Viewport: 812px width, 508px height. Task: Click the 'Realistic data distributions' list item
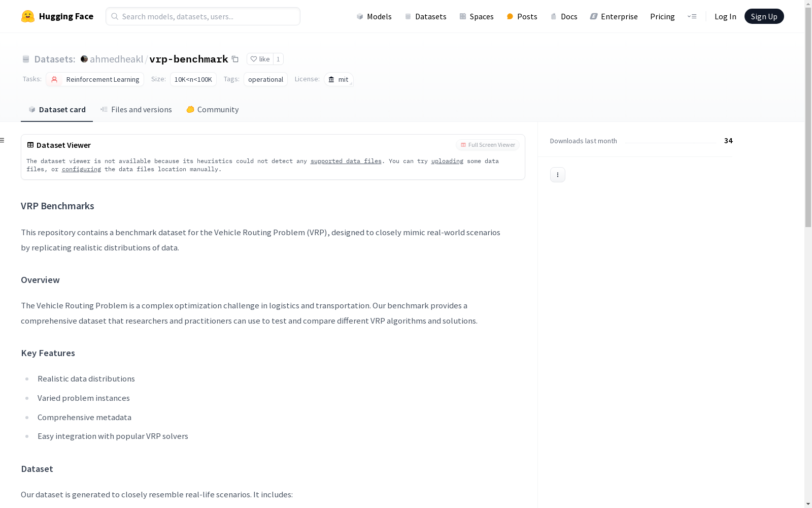(86, 378)
